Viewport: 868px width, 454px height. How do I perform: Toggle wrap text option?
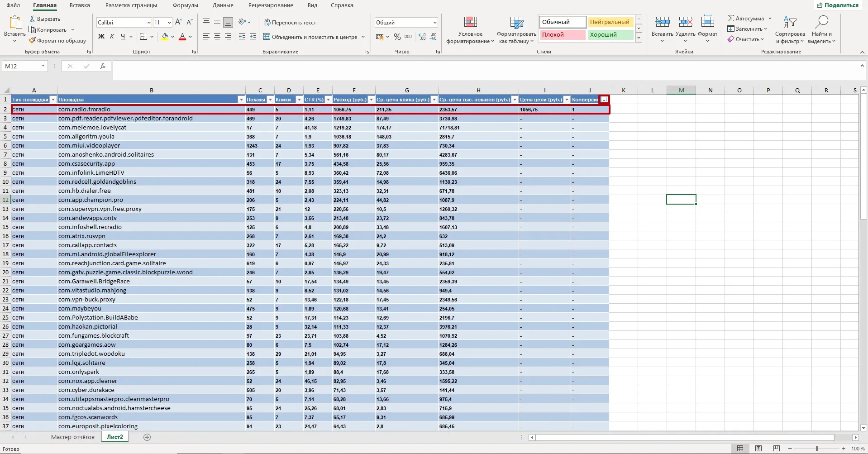pyautogui.click(x=290, y=23)
